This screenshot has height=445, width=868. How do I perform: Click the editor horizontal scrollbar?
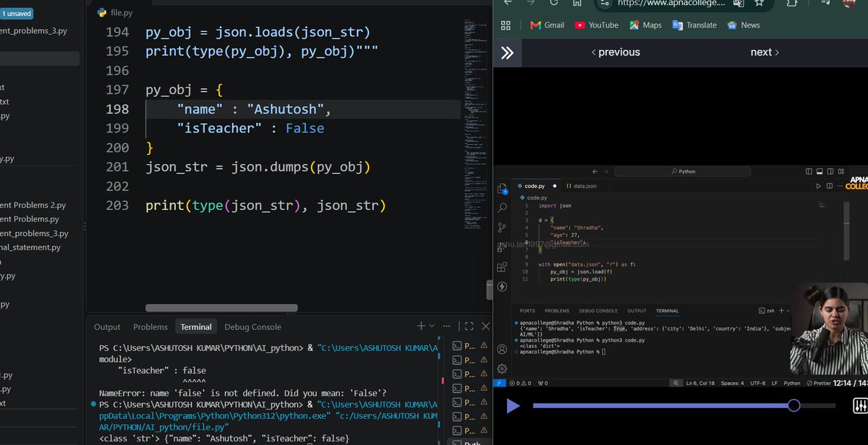(221, 308)
